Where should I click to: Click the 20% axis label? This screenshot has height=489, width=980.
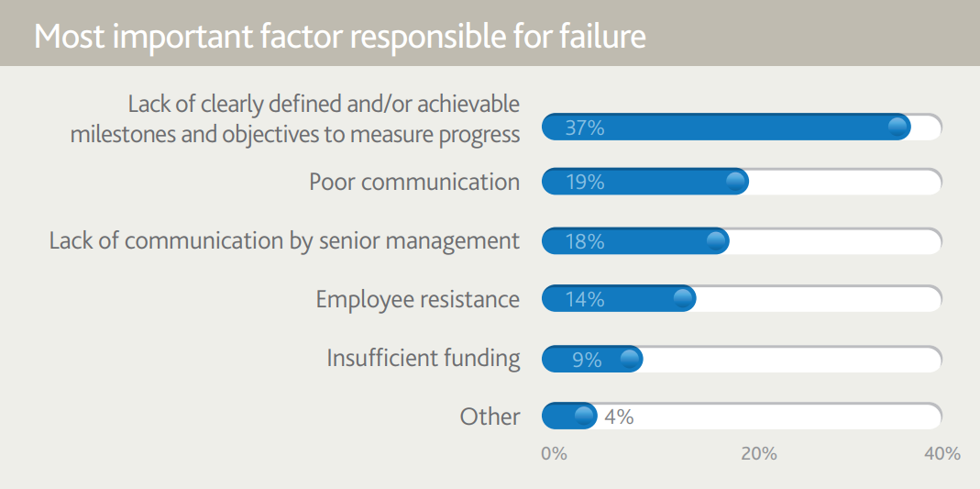coord(759,453)
